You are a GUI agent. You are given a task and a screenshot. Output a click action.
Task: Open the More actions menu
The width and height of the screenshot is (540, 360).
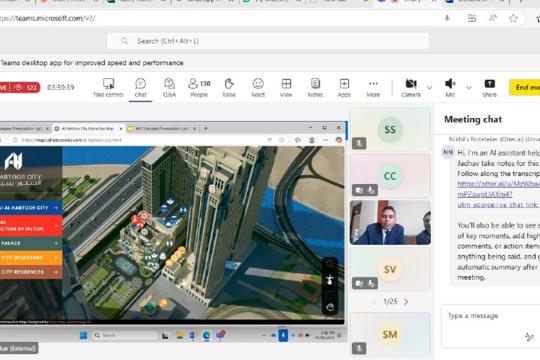[x=373, y=88]
